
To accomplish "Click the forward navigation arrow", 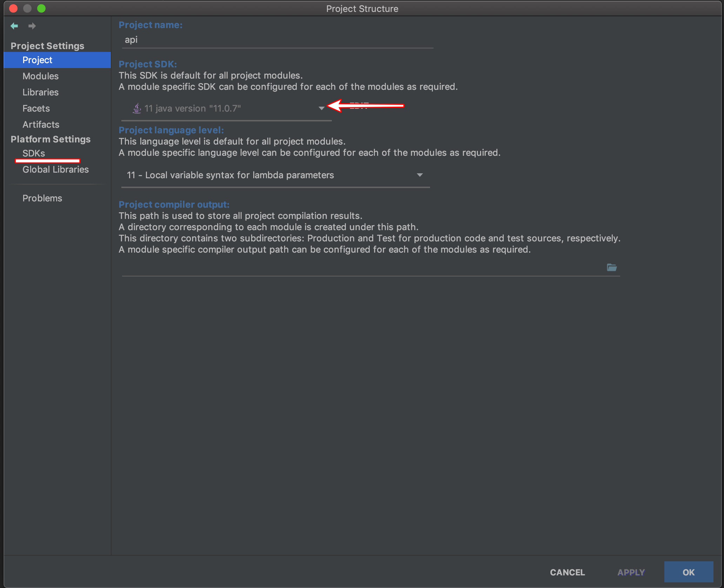I will point(32,26).
